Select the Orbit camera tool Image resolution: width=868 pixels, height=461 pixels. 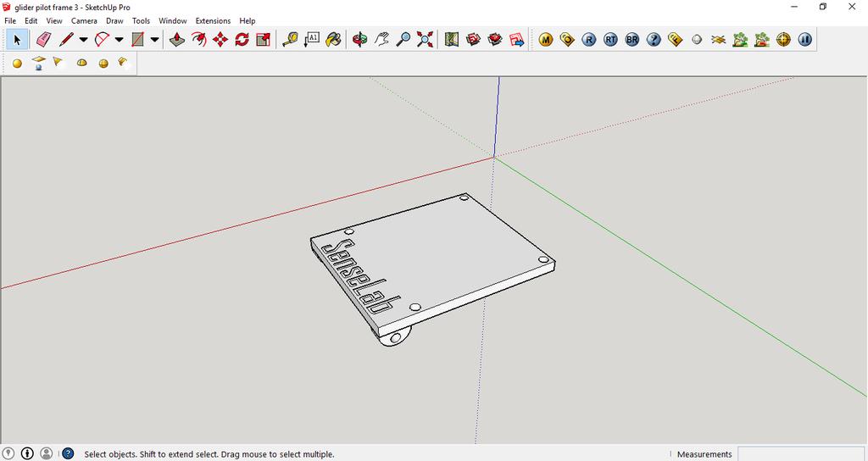(x=359, y=40)
